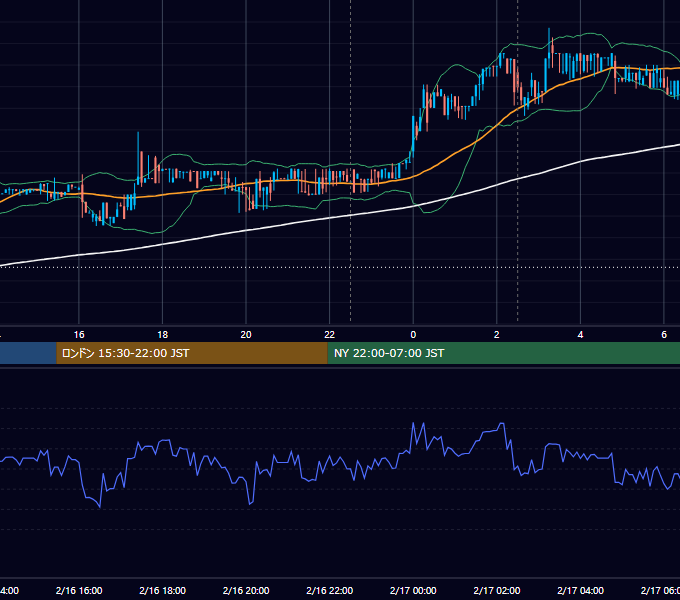Click the blue session bar before London
The image size is (680, 600).
coord(28,353)
